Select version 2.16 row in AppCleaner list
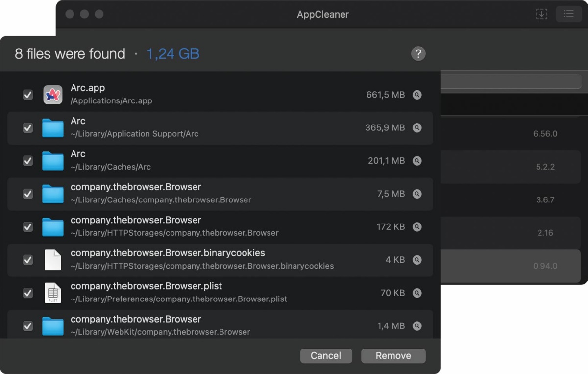 coord(511,233)
